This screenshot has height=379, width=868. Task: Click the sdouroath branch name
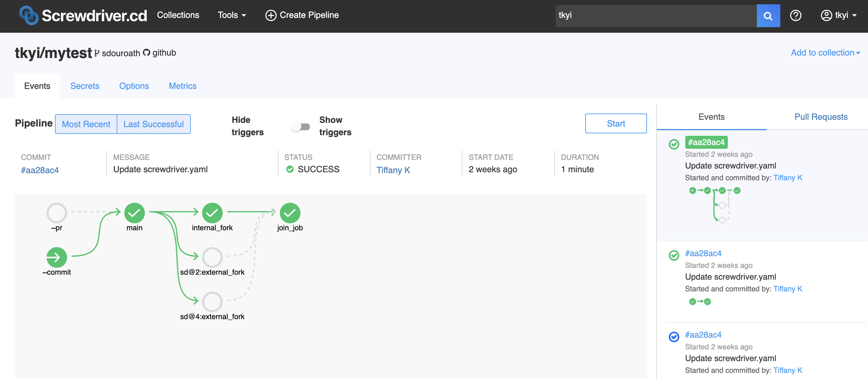click(x=121, y=53)
